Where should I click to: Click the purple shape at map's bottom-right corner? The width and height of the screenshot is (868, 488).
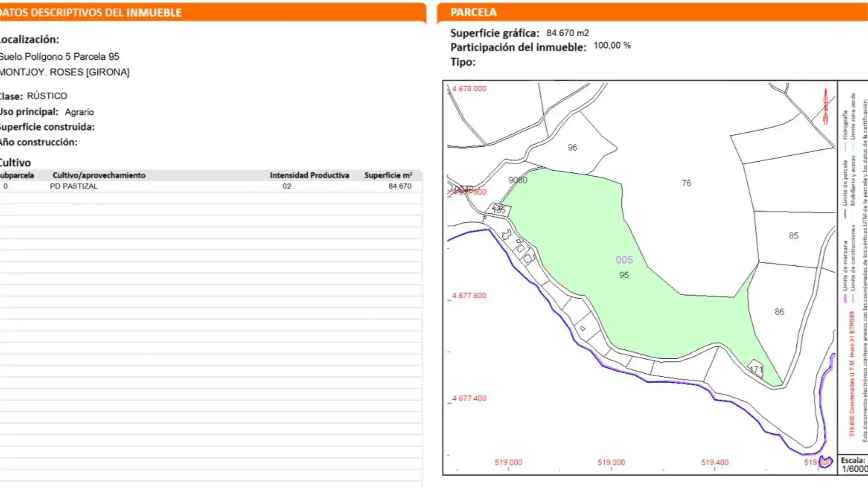pos(826,462)
